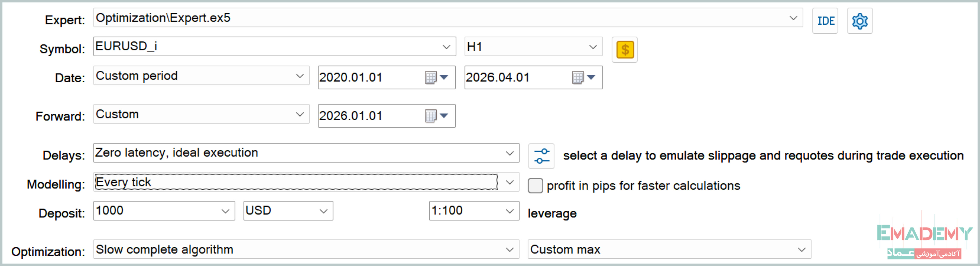Viewport: 980px width, 266px height.
Task: Change the USD deposit currency dropdown
Action: (288, 211)
